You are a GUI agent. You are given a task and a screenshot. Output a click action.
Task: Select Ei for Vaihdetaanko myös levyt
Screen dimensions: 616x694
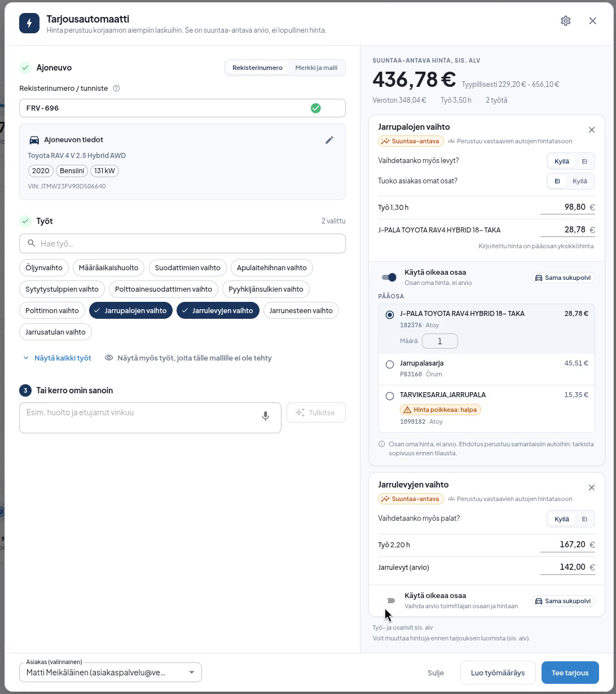(584, 161)
